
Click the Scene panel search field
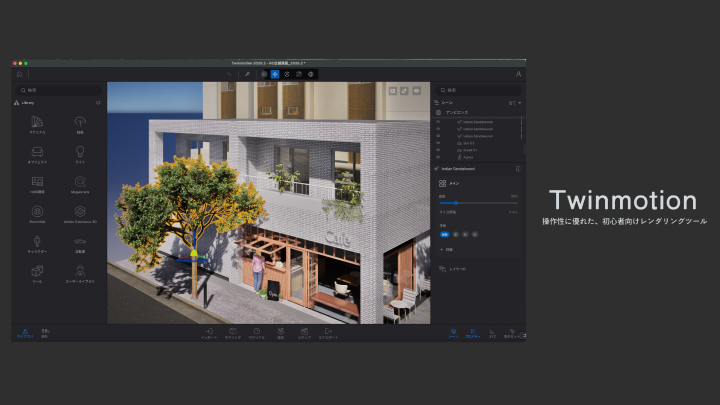pyautogui.click(x=478, y=90)
